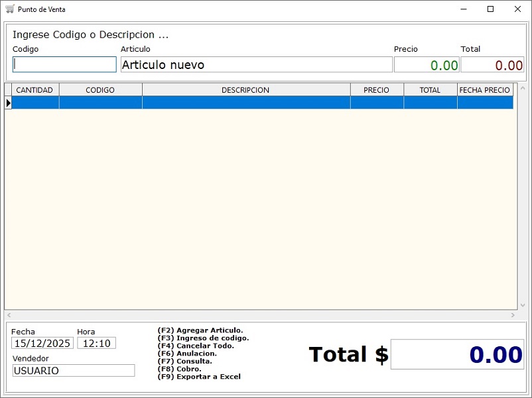Click the shopping cart icon in title bar
The height and width of the screenshot is (398, 532).
point(9,9)
